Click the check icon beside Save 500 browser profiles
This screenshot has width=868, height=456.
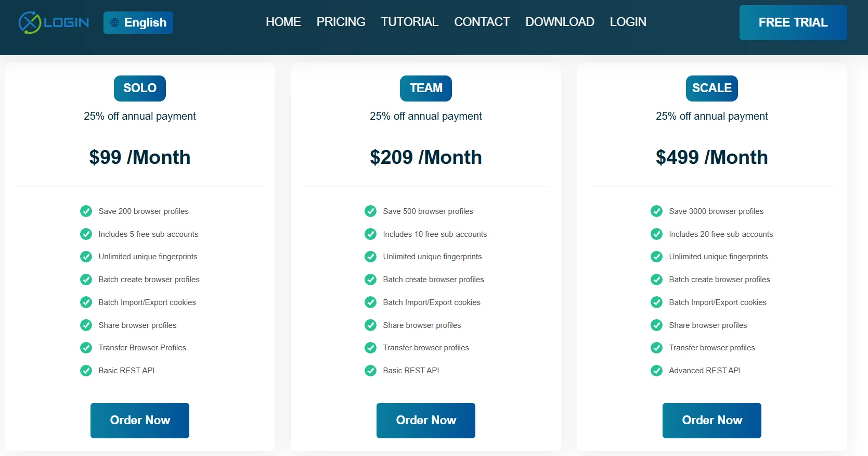371,211
